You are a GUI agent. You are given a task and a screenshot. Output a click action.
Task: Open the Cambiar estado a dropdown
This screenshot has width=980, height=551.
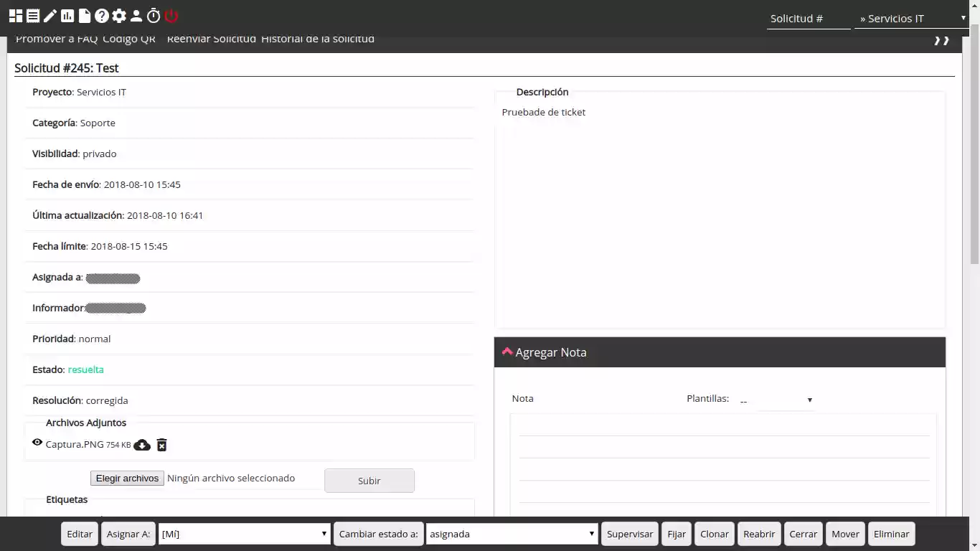coord(511,534)
